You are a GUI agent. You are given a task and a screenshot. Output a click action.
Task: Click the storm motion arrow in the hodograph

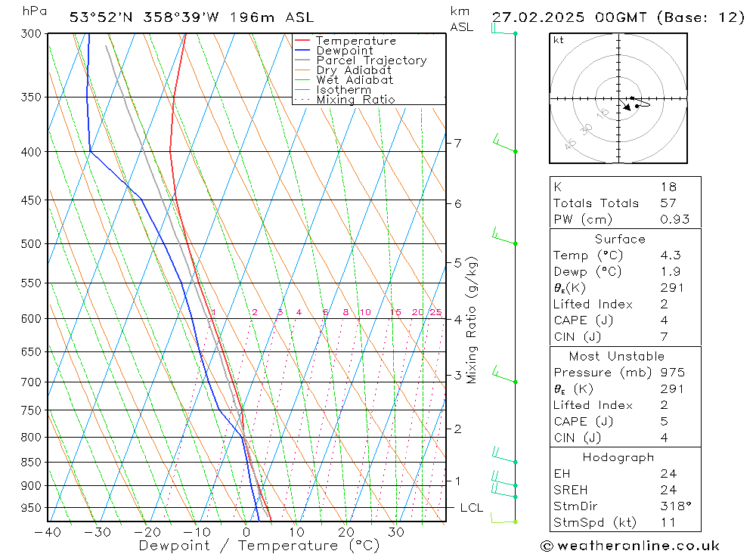click(x=625, y=106)
